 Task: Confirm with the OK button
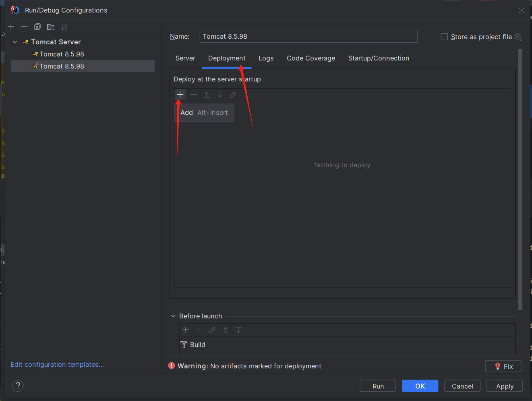(420, 386)
